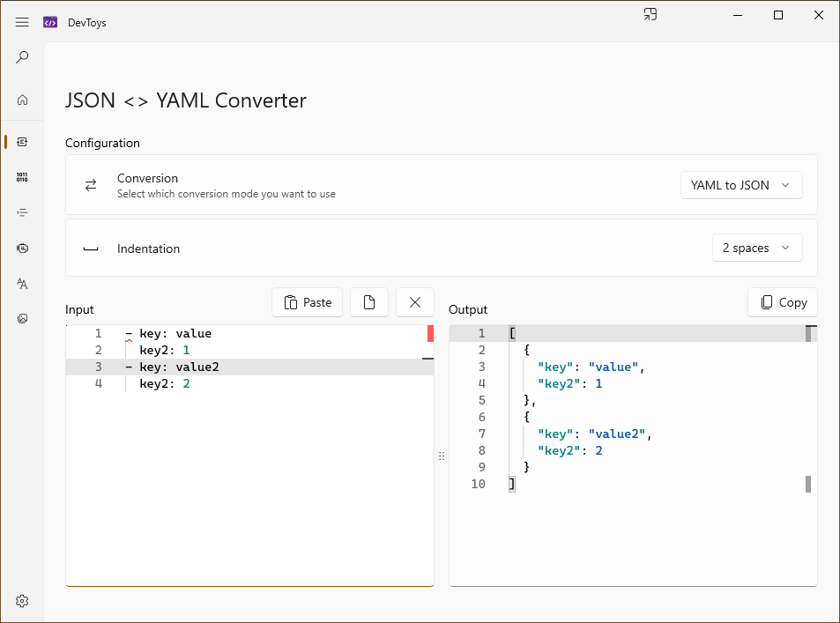Copy the JSON output
840x623 pixels.
tap(782, 301)
